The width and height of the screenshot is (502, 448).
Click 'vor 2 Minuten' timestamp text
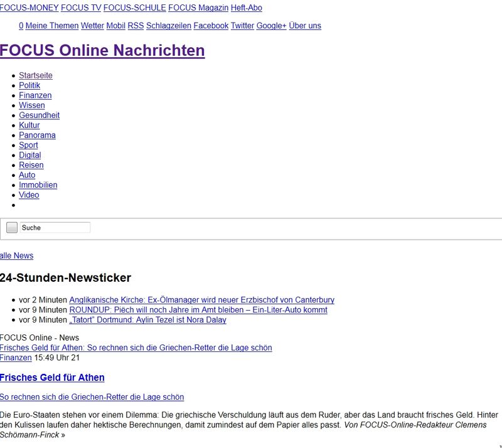pos(43,300)
